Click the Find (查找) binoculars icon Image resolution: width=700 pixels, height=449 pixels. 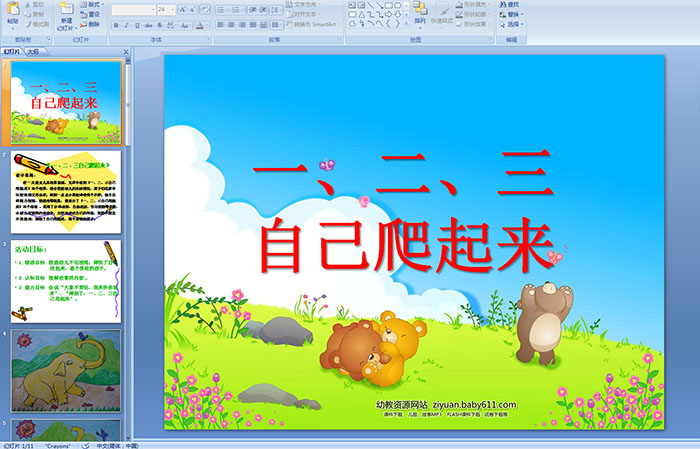pyautogui.click(x=503, y=4)
